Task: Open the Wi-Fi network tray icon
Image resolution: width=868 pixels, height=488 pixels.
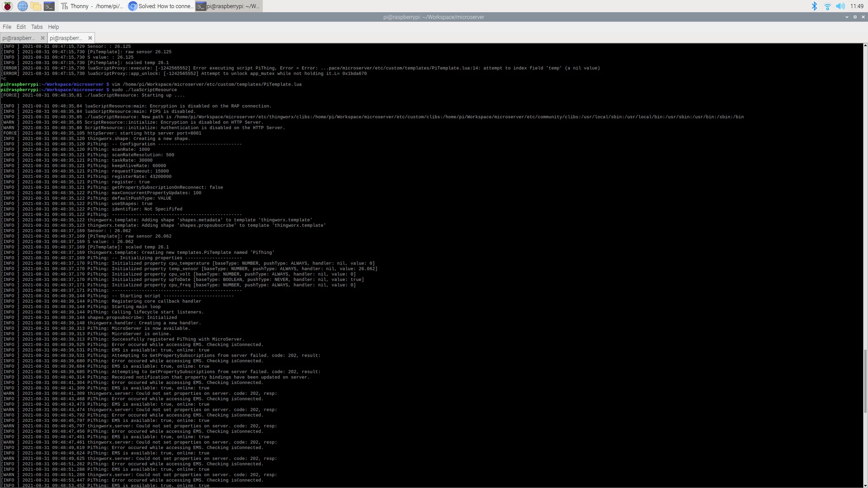Action: [x=827, y=6]
